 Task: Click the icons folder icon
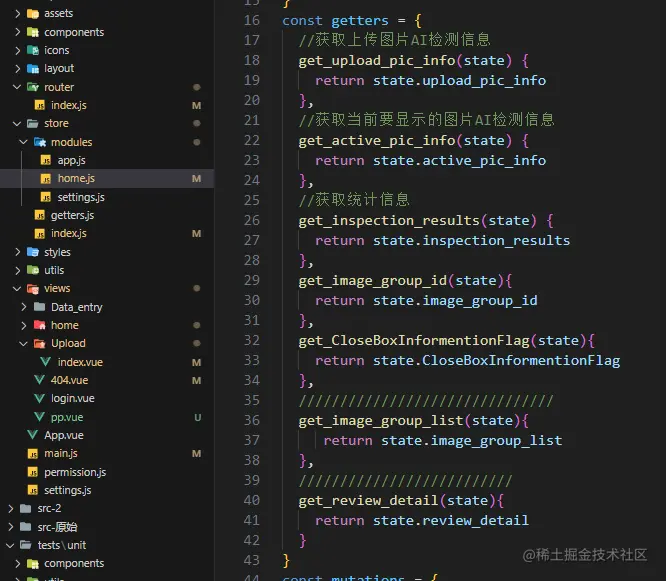33,50
